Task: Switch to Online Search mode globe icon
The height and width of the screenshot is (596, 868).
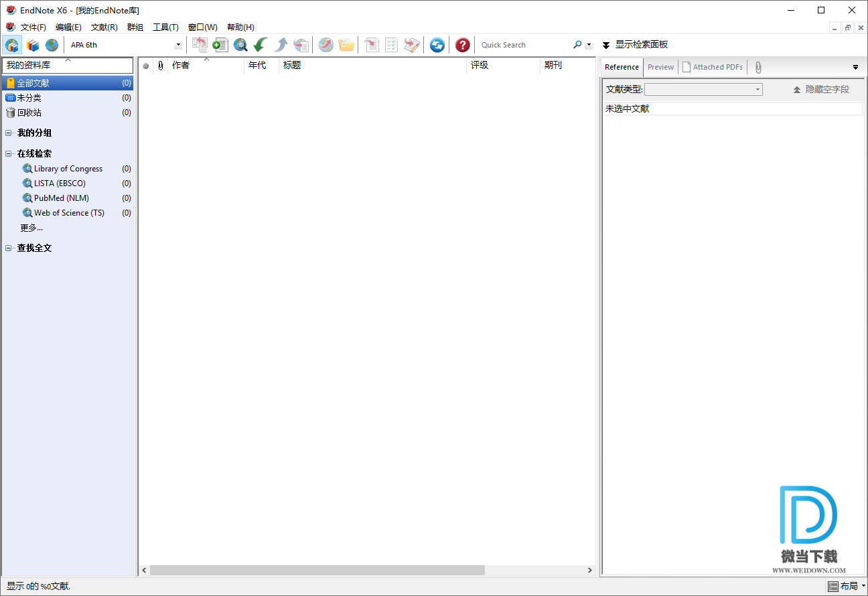Action: tap(52, 45)
